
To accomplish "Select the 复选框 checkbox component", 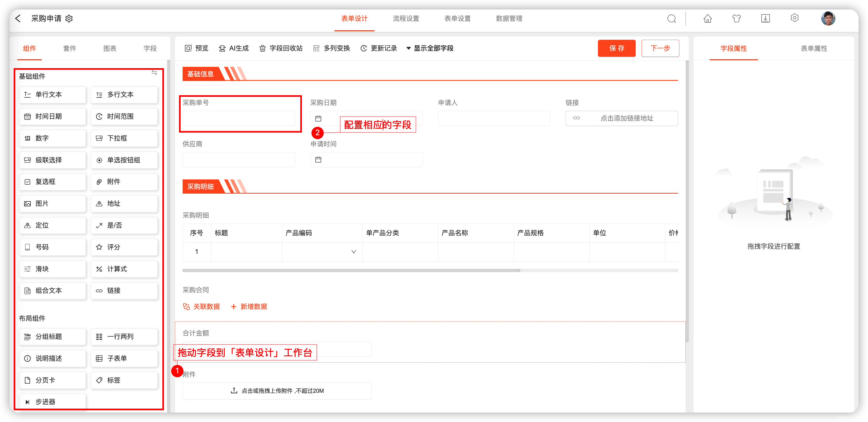I will [52, 182].
